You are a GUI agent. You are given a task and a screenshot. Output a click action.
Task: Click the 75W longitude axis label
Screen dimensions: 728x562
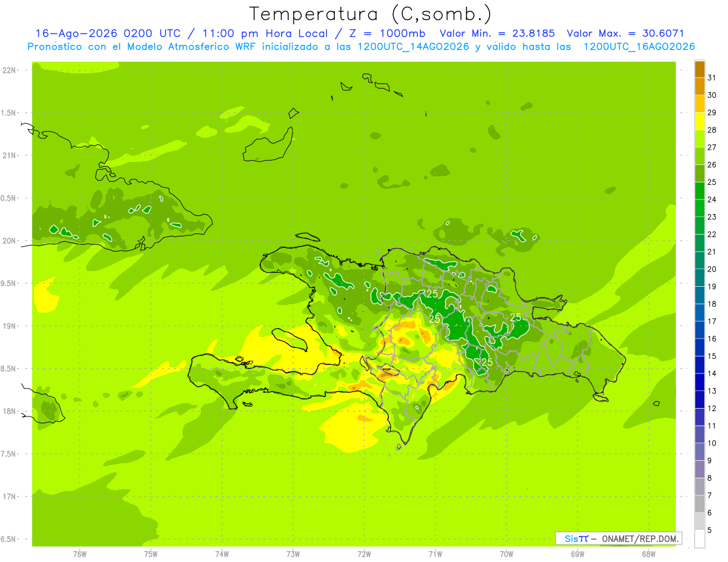151,554
